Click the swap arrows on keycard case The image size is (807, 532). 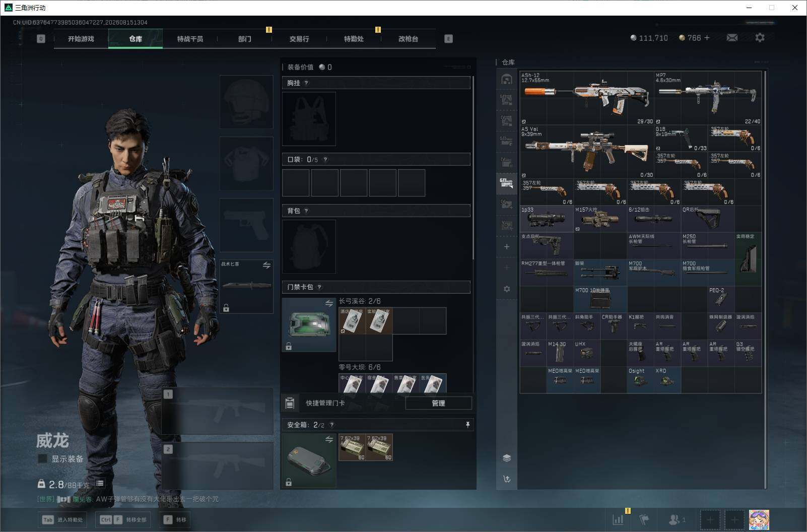tap(329, 303)
